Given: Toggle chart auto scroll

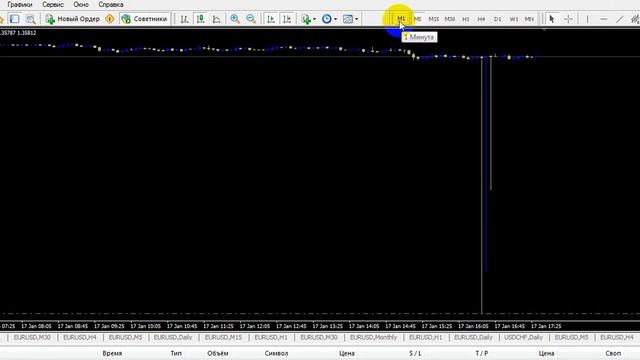Looking at the screenshot, I should (271, 19).
